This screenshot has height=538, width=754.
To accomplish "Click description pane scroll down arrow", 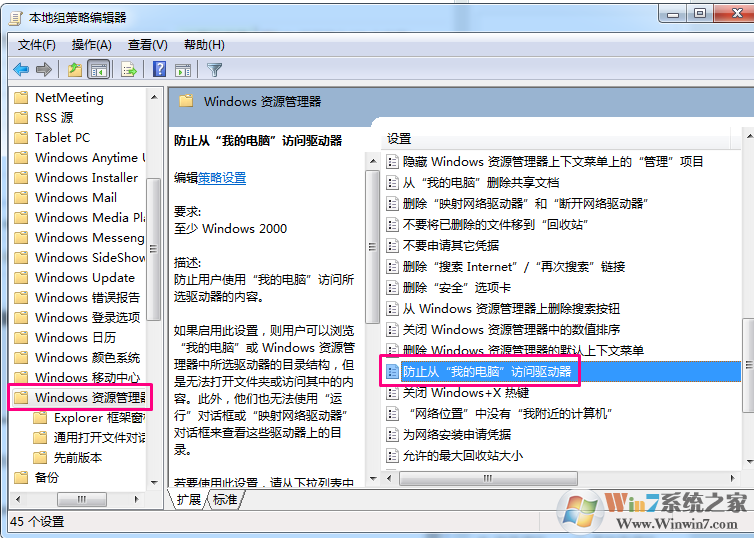I will [x=373, y=479].
